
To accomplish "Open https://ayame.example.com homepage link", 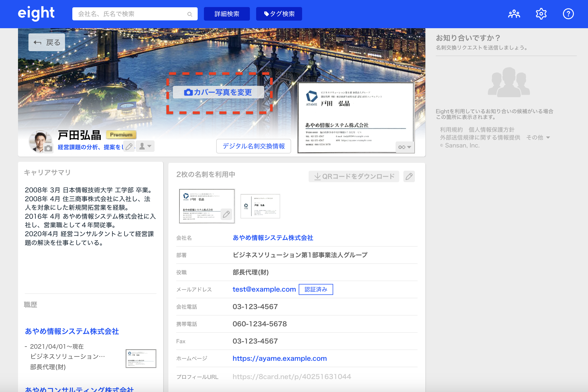I will tap(280, 359).
